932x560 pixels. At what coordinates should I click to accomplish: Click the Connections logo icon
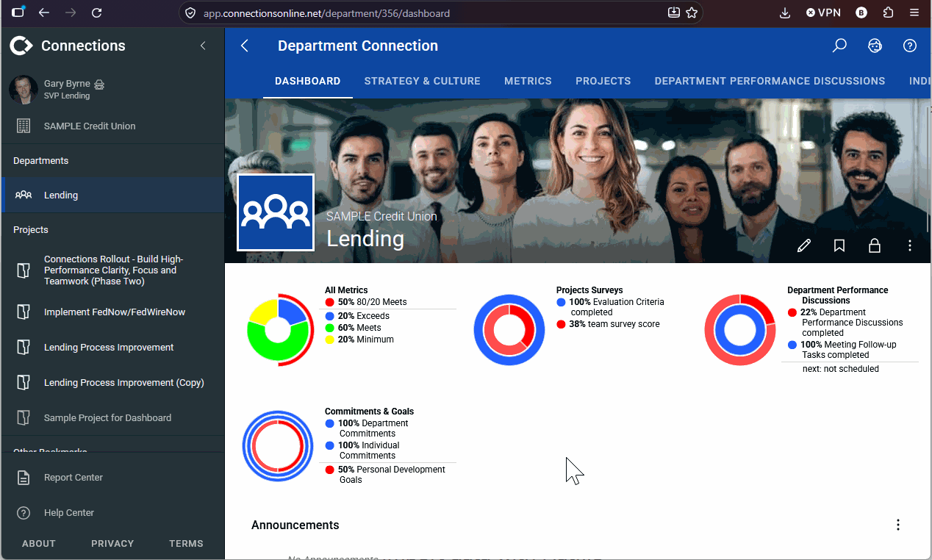[x=21, y=46]
